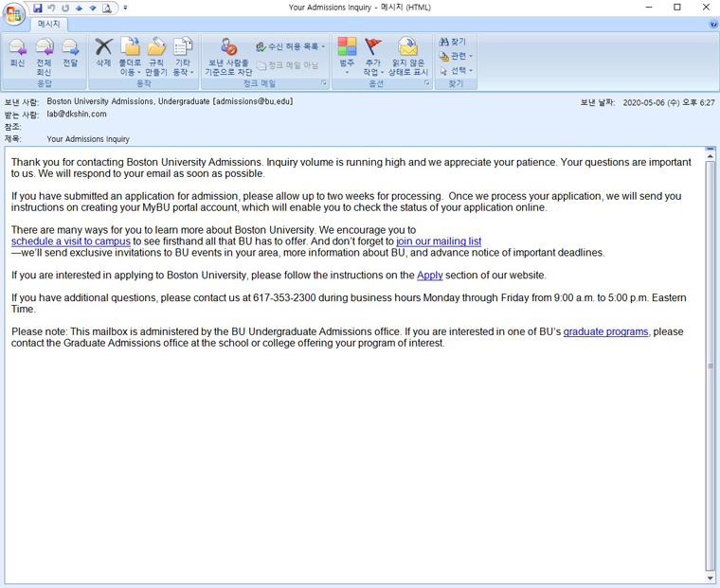Open the 범주 color categories dropdown
The width and height of the screenshot is (720, 588).
point(347,57)
